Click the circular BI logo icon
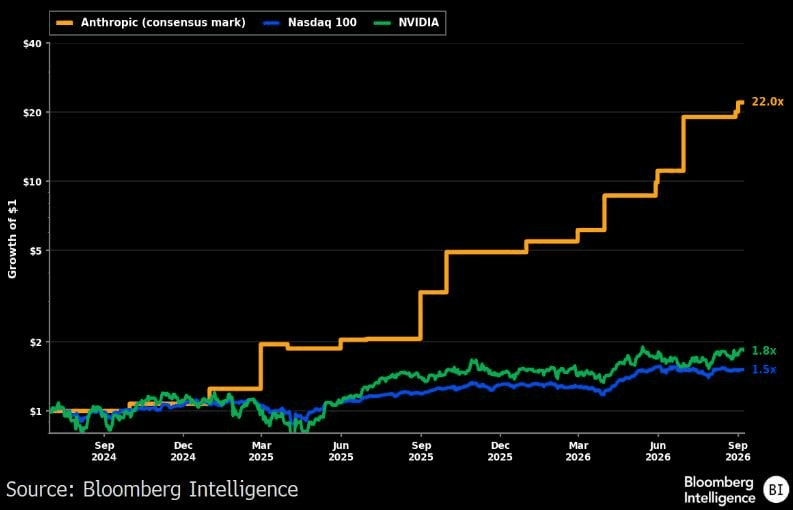The height and width of the screenshot is (510, 793). pyautogui.click(x=775, y=490)
